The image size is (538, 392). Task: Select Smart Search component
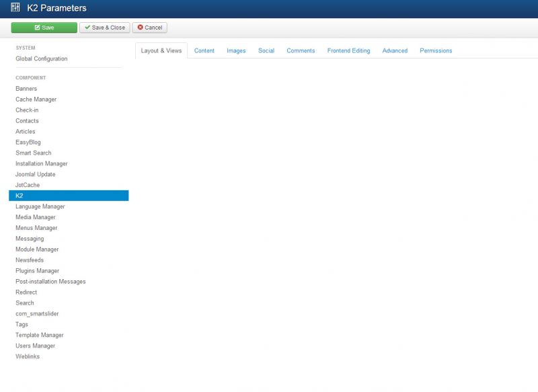(33, 153)
